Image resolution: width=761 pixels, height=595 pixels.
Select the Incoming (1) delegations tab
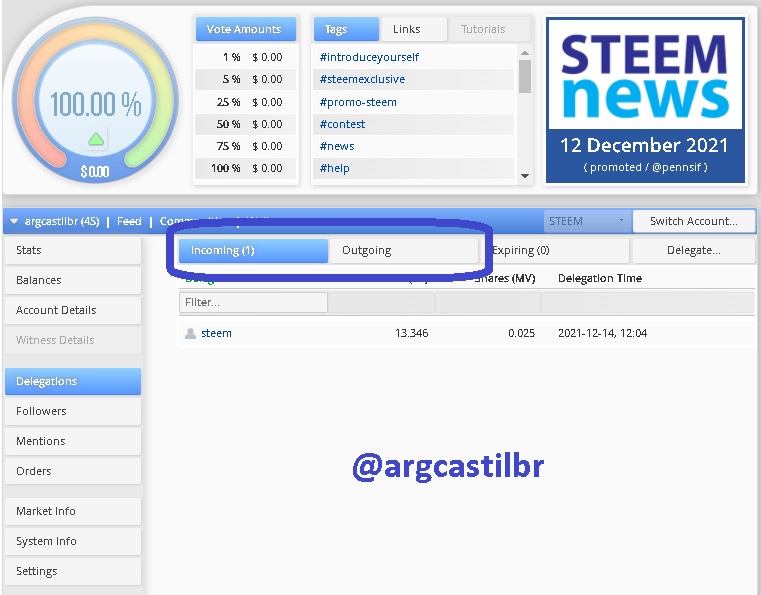pos(253,250)
